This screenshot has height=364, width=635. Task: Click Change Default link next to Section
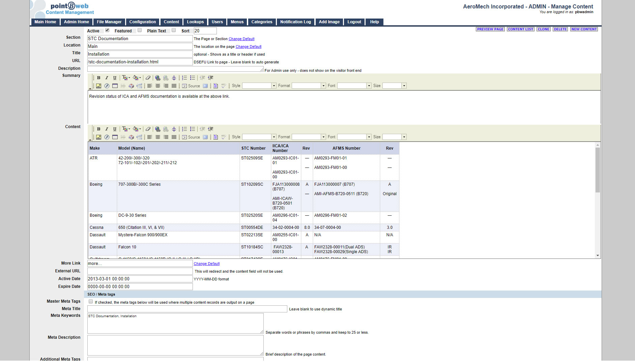(x=241, y=39)
